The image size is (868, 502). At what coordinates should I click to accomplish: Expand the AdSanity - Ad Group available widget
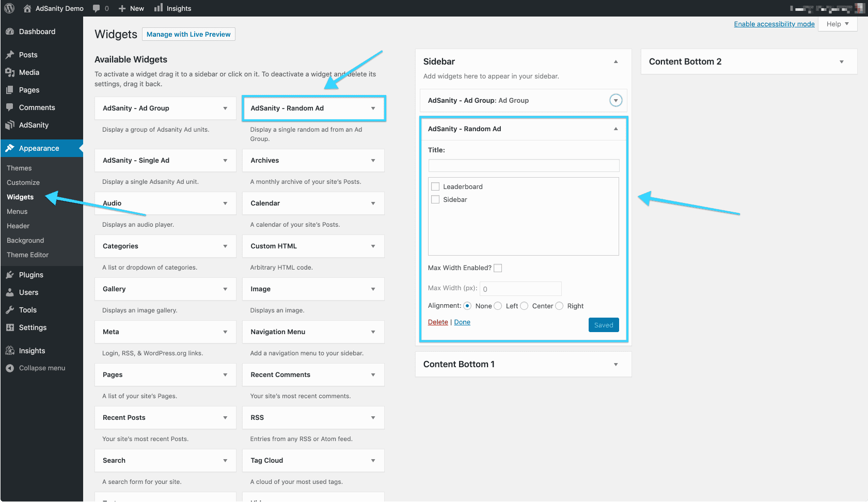click(x=225, y=108)
